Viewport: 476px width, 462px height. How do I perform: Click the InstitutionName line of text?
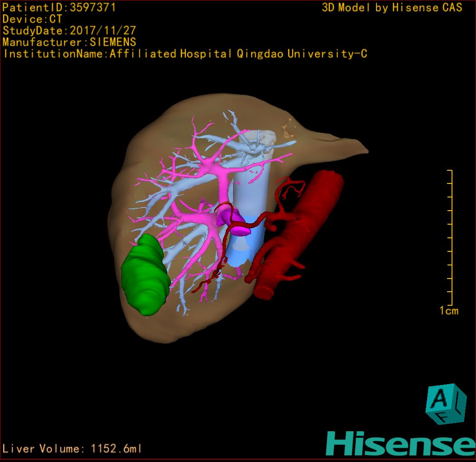click(185, 54)
